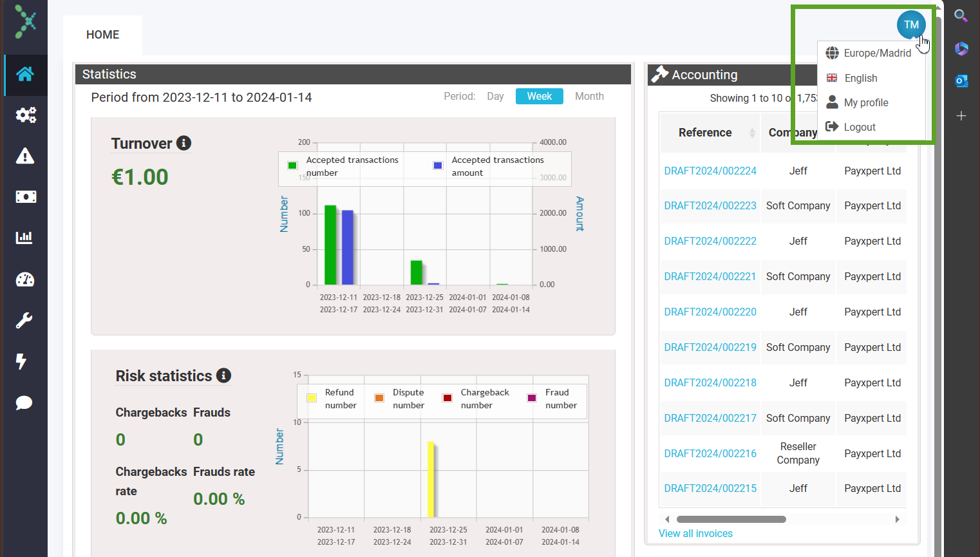
Task: Switch to the HOME tab
Action: coord(102,34)
